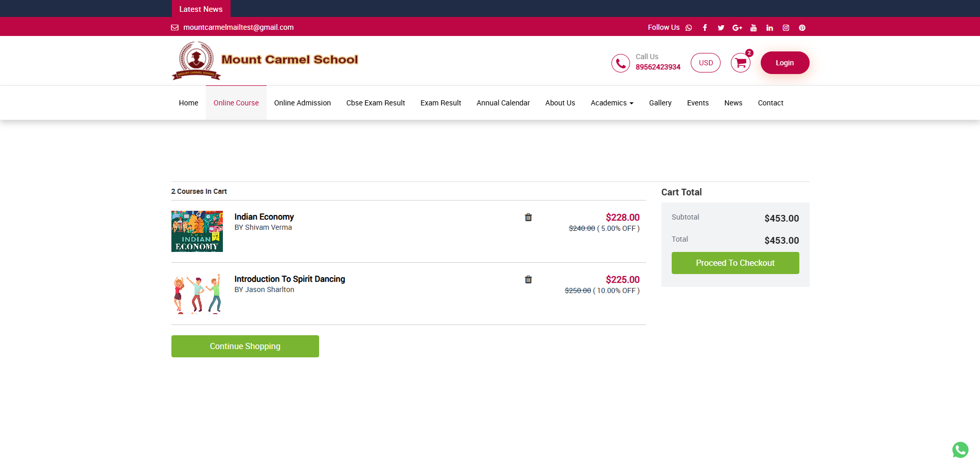The image size is (980, 472).
Task: Open floating WhatsApp chat button
Action: (960, 450)
